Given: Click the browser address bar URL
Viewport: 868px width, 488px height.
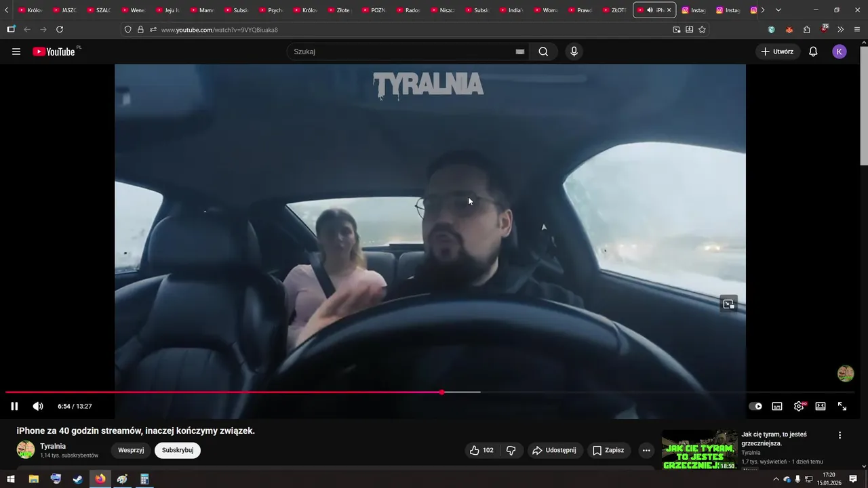Looking at the screenshot, I should (x=219, y=30).
